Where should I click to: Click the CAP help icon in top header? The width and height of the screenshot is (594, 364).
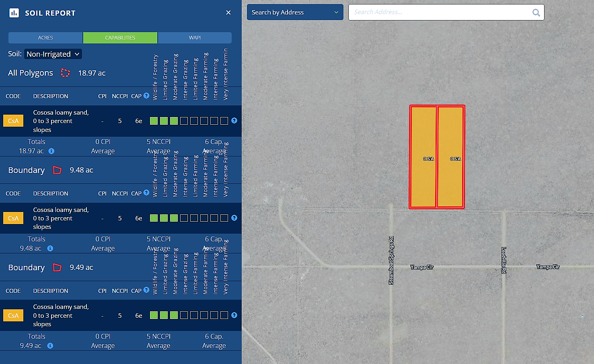pos(146,96)
